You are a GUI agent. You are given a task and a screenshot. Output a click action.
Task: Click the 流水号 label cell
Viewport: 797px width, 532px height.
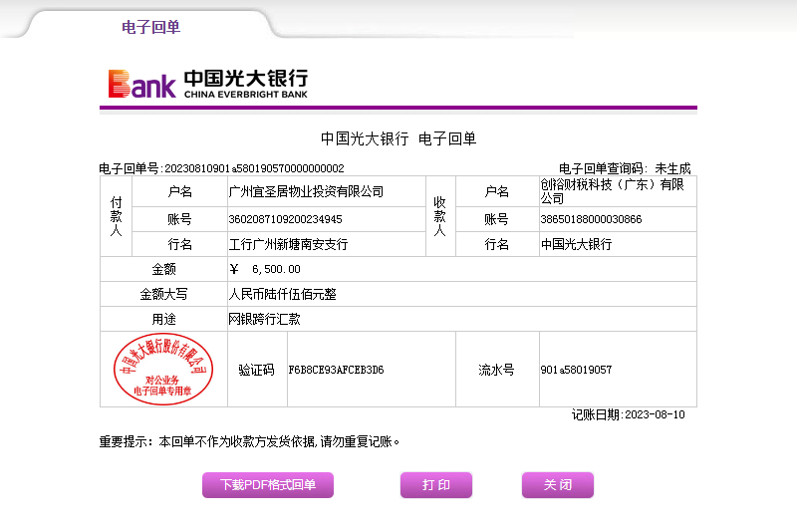pos(497,370)
